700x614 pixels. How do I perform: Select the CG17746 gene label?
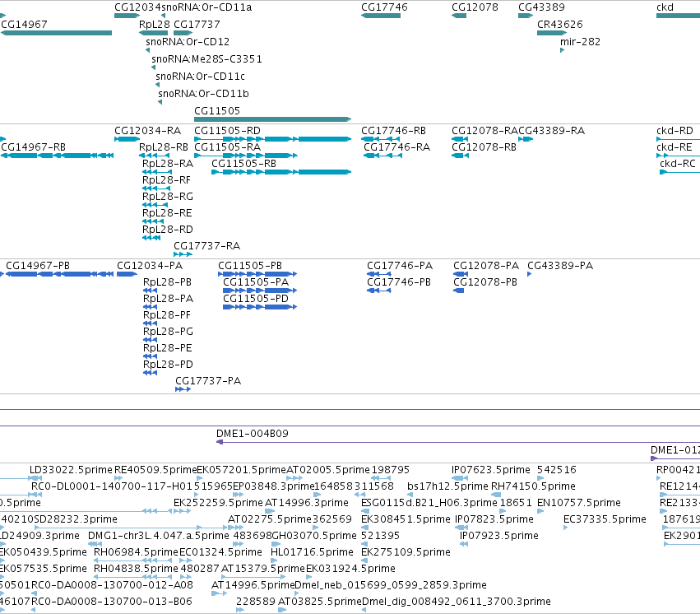[384, 7]
